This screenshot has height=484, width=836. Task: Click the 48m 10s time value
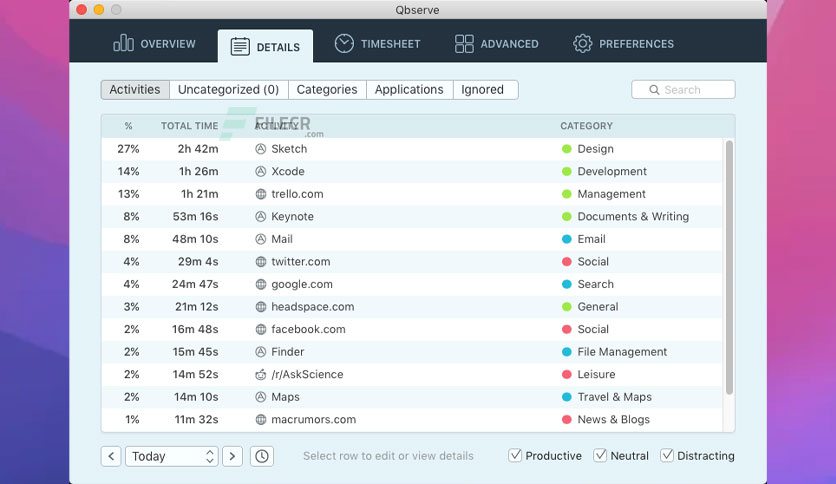click(195, 239)
